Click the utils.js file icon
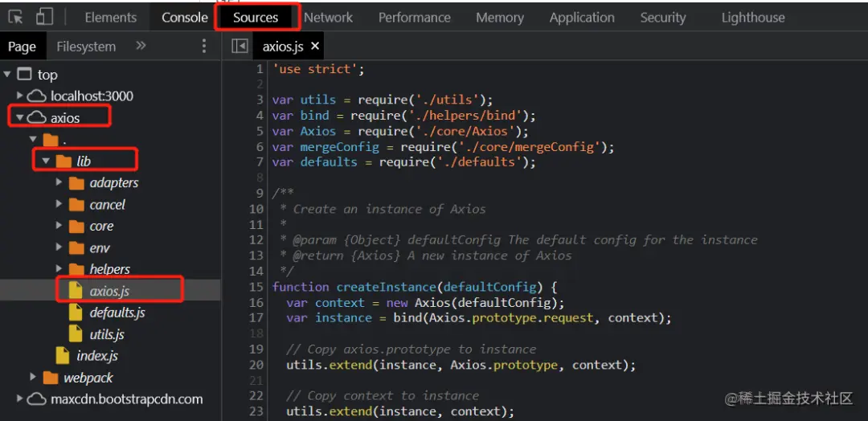 tap(76, 334)
